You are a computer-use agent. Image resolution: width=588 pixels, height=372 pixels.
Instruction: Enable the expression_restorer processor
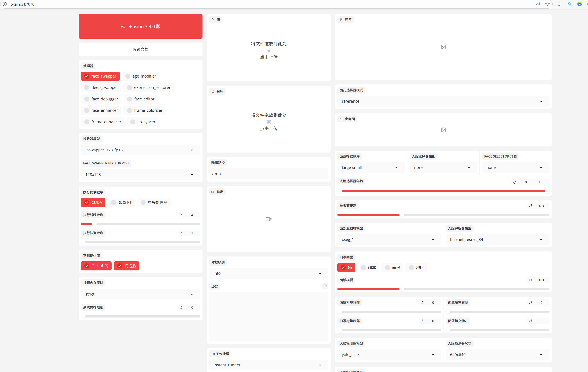click(149, 87)
